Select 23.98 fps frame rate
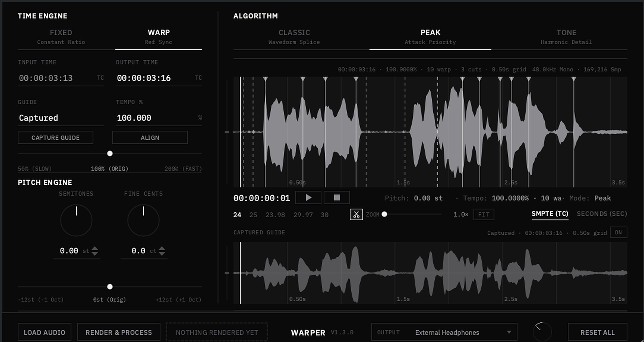This screenshot has height=342, width=644. pos(275,215)
